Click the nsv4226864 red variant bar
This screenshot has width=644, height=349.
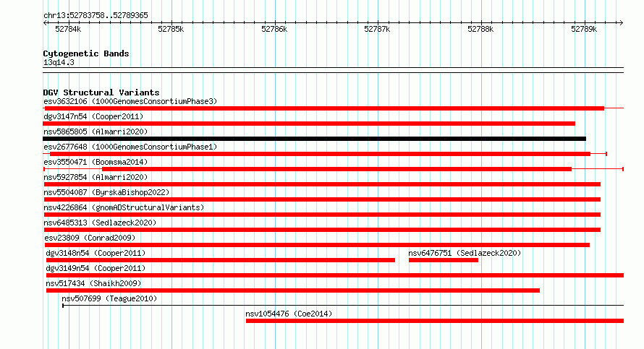tap(323, 215)
